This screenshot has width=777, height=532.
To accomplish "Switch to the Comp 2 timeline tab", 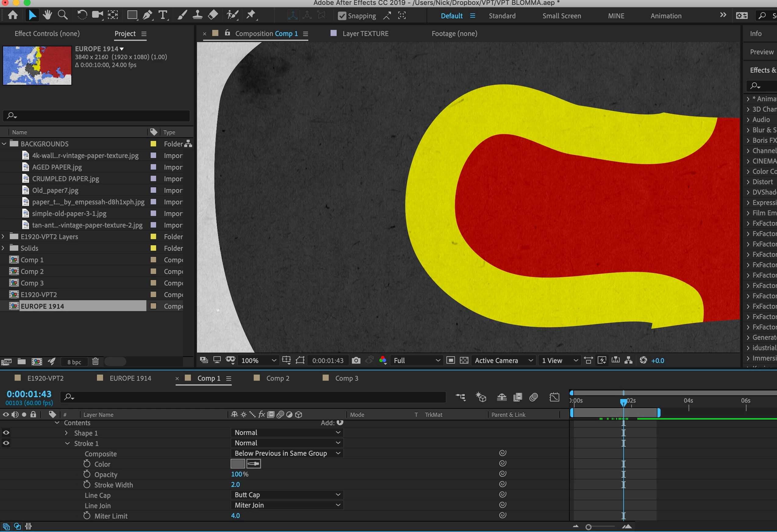I will point(277,378).
